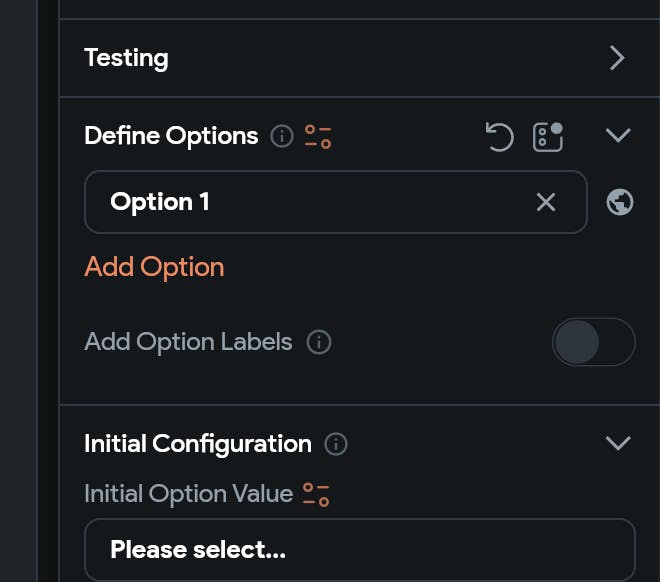The height and width of the screenshot is (582, 660).
Task: Click into the Option 1 text field
Action: 310,202
